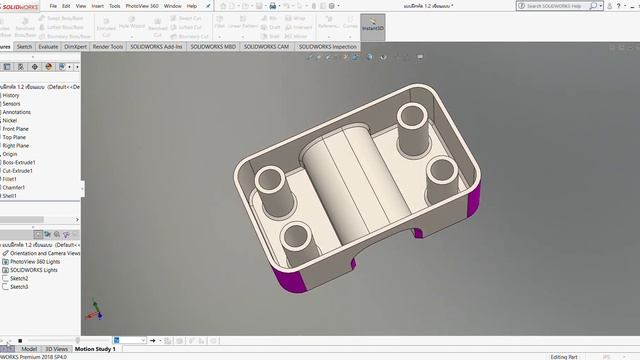Click the Home icon in the top toolbar
Screen dimensions: 640x360
[x=223, y=6]
